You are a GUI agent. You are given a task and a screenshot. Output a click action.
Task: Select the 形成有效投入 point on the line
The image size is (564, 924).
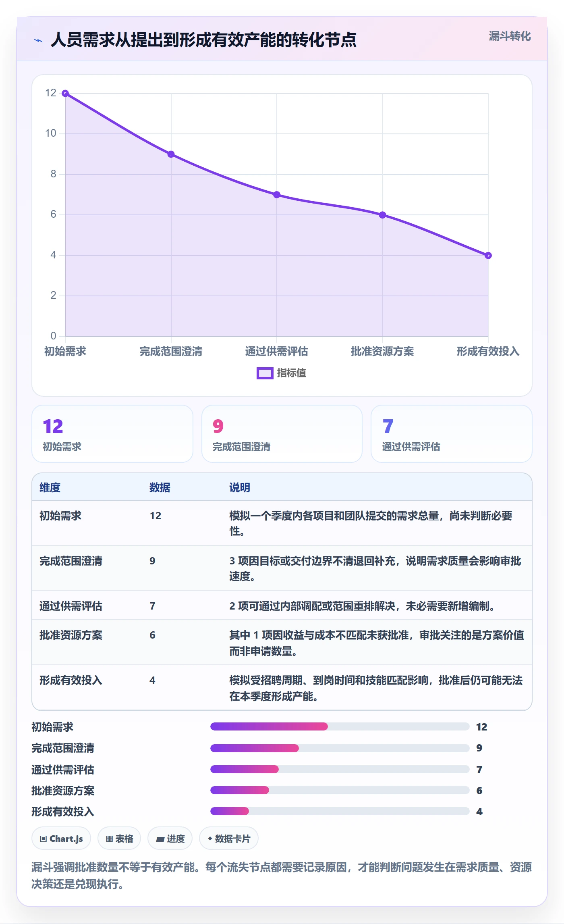(x=488, y=256)
